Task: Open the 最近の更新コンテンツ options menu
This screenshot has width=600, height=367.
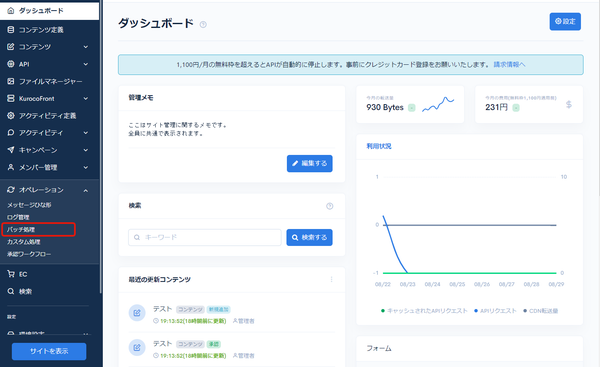Action: tap(331, 279)
